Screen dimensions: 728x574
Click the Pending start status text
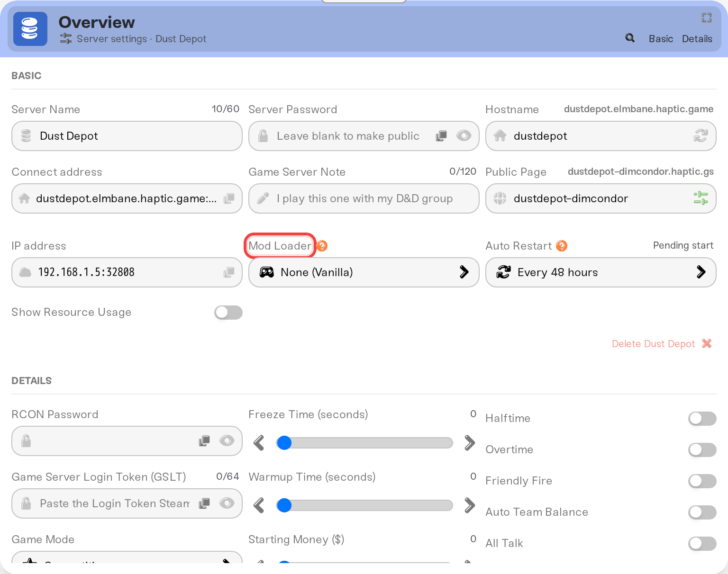(683, 245)
